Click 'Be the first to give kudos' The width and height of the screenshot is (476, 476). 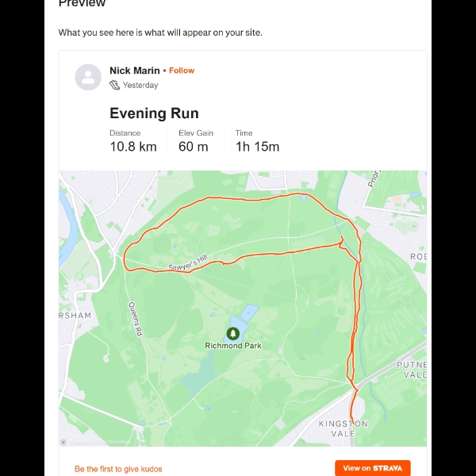point(118,469)
